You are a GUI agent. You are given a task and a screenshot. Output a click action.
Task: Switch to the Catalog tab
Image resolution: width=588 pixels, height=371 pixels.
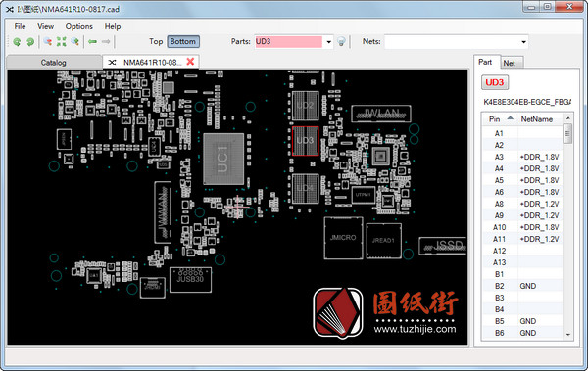click(x=53, y=63)
